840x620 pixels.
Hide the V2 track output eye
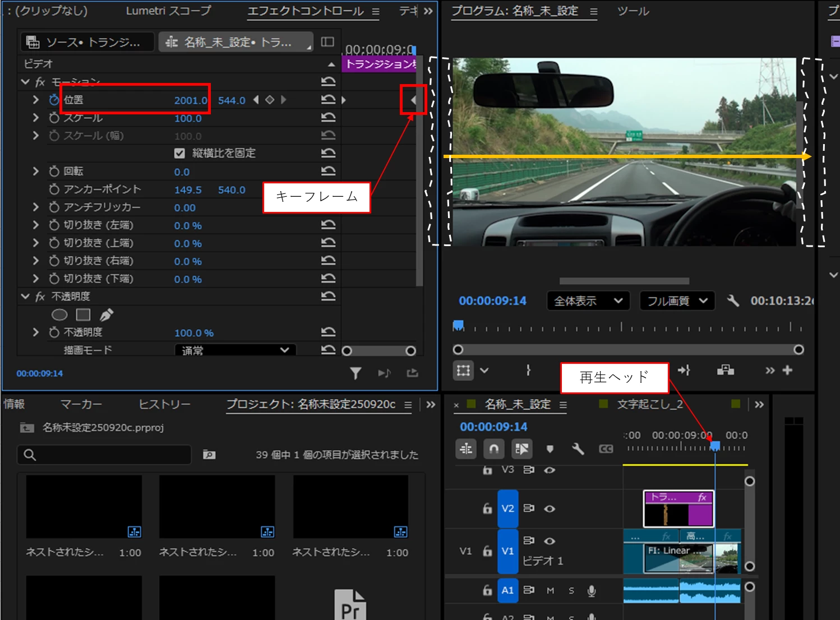point(550,509)
